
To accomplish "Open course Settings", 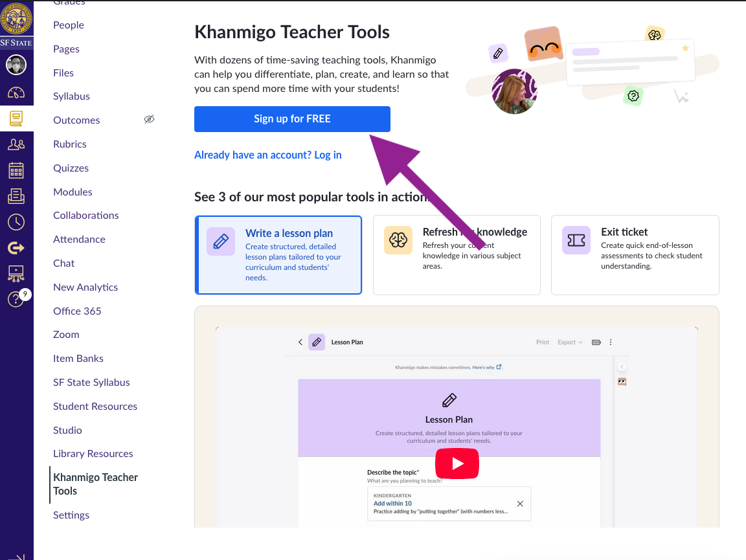I will coord(71,515).
